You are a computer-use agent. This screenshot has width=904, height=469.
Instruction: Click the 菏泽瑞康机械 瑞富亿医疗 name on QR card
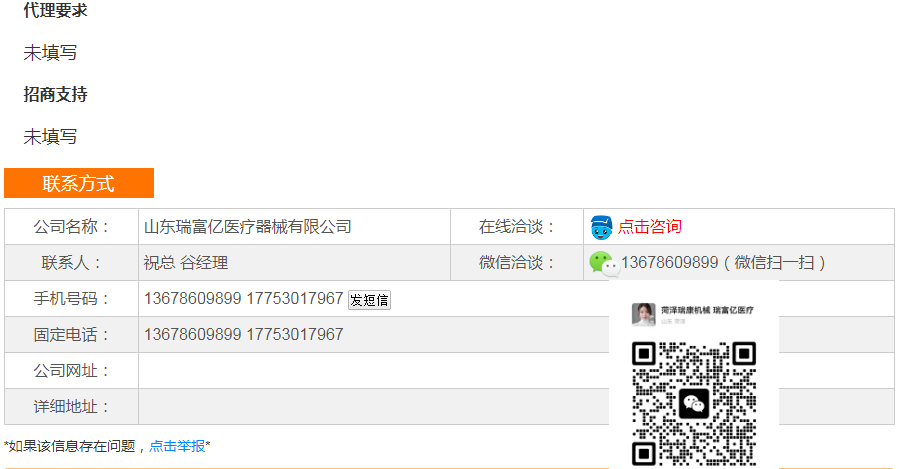point(707,310)
